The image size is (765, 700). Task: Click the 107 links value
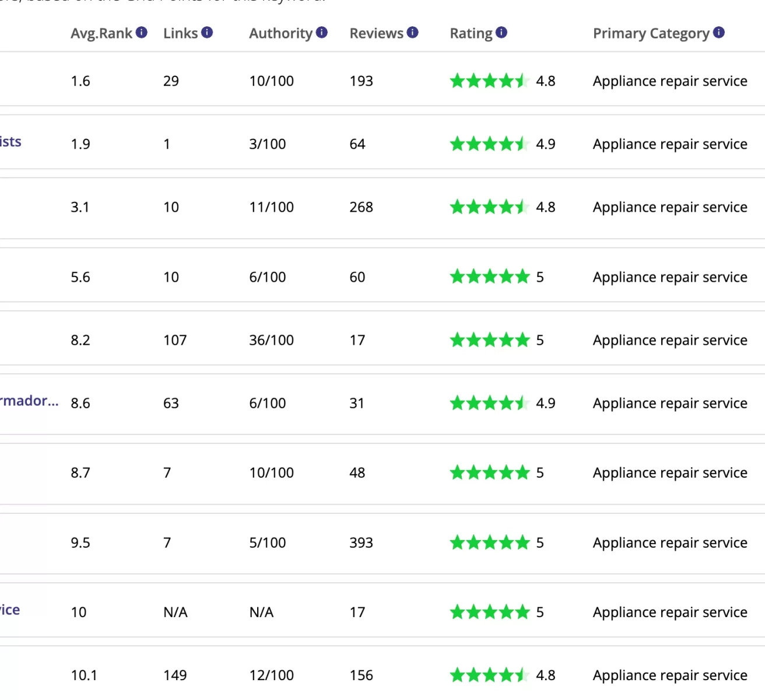click(x=175, y=340)
